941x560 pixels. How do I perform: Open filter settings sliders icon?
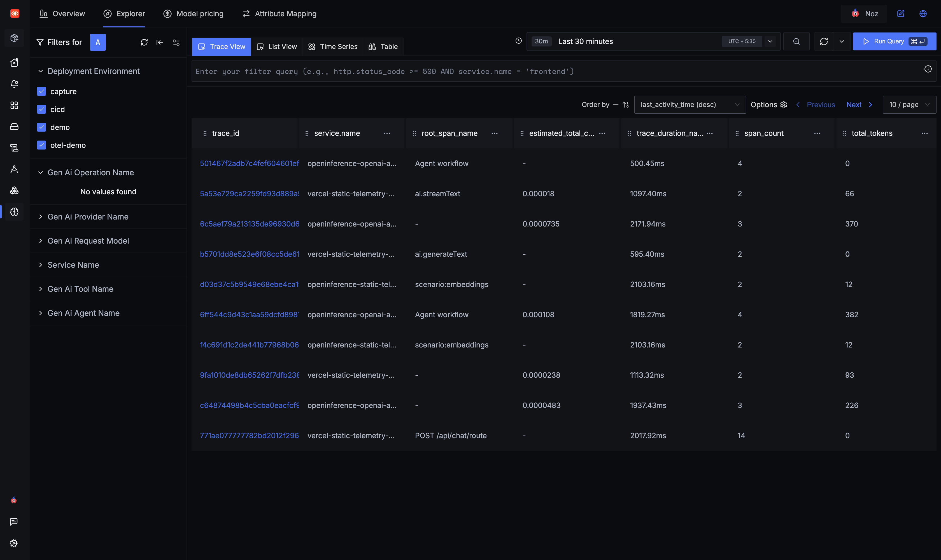point(176,42)
